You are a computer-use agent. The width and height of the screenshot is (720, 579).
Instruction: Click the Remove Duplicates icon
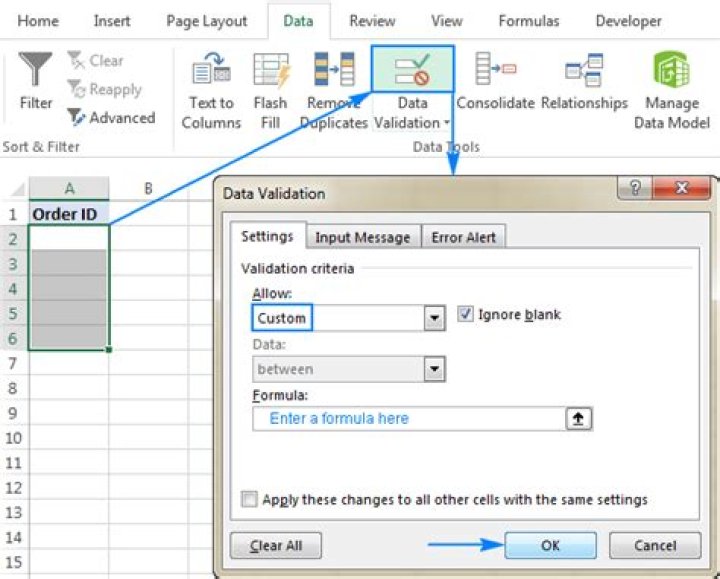[334, 69]
